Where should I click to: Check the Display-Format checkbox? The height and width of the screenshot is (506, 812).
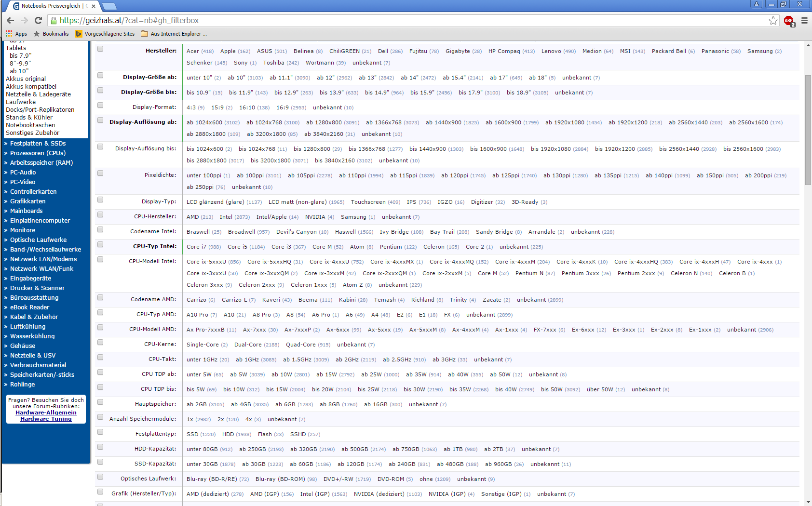[100, 105]
